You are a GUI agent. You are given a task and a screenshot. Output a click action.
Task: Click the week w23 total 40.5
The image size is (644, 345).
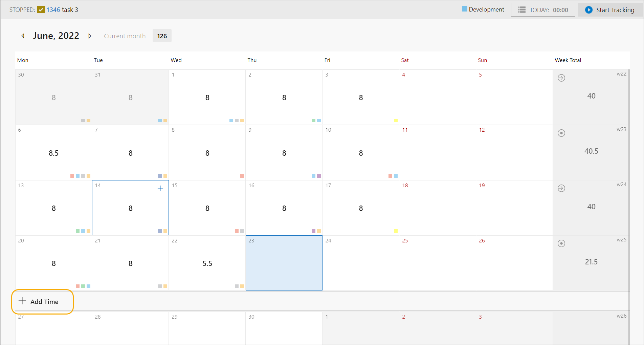(x=591, y=151)
